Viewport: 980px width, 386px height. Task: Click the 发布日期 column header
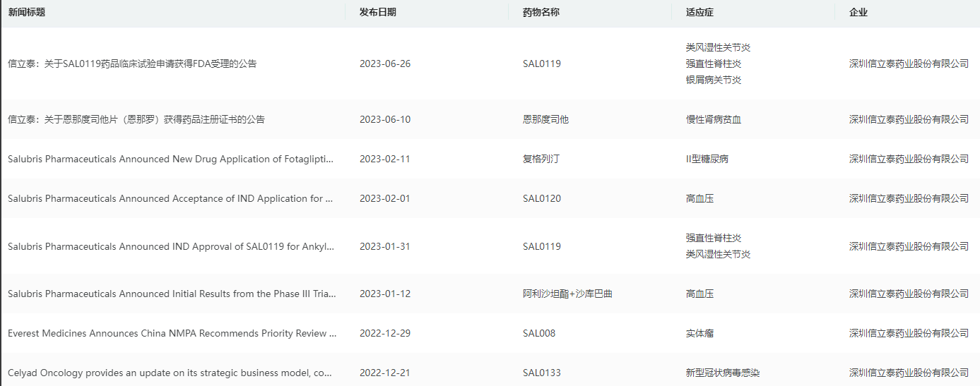pyautogui.click(x=378, y=13)
